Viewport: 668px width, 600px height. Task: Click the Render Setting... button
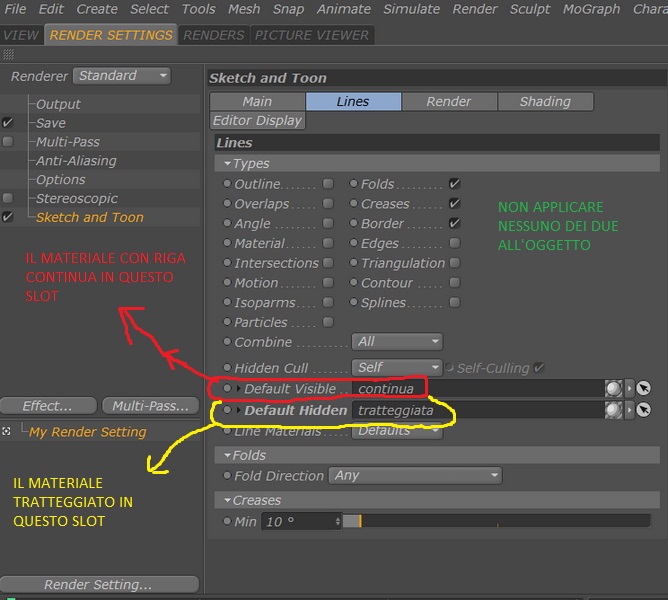pyautogui.click(x=99, y=584)
